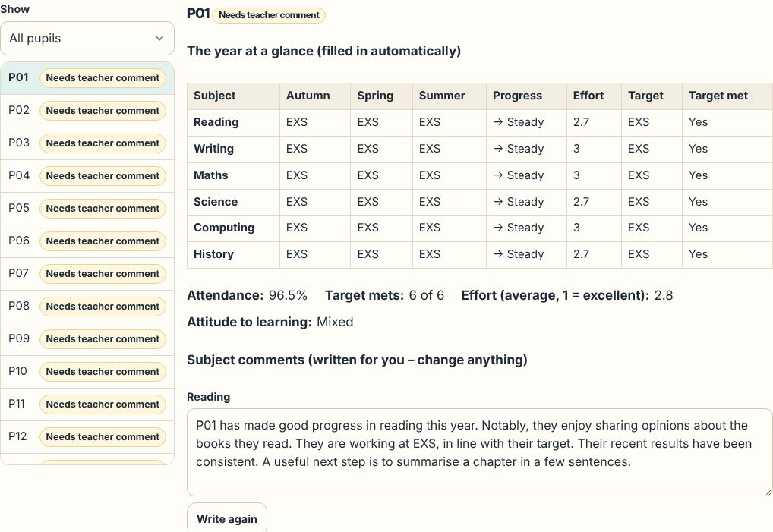Select pupil P01 in the list
This screenshot has height=532, width=773.
[x=87, y=78]
